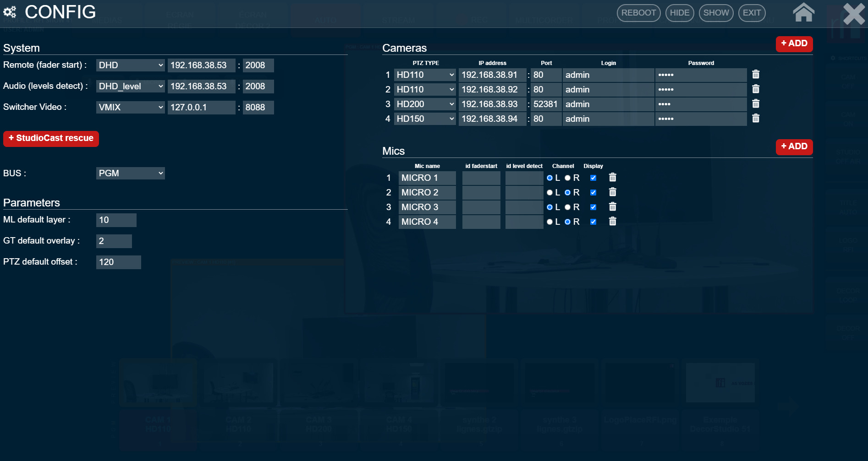Select channel L for MICRO 3
The width and height of the screenshot is (868, 461).
click(549, 207)
